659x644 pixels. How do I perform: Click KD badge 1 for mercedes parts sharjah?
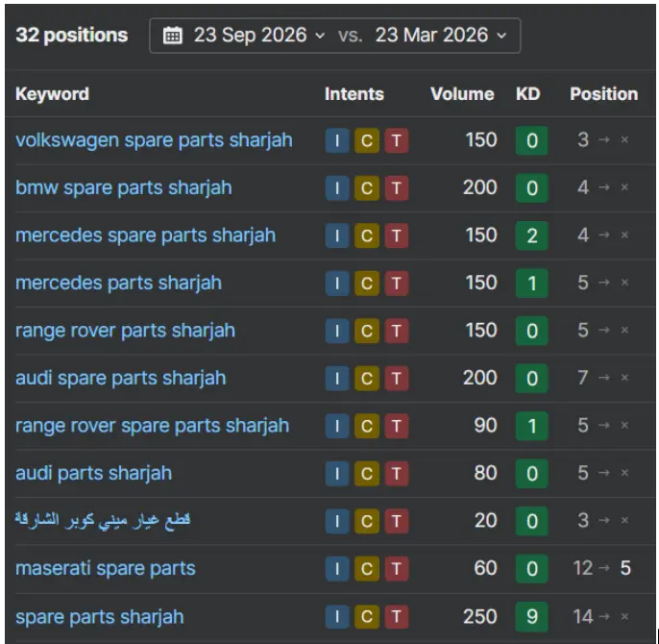click(531, 284)
